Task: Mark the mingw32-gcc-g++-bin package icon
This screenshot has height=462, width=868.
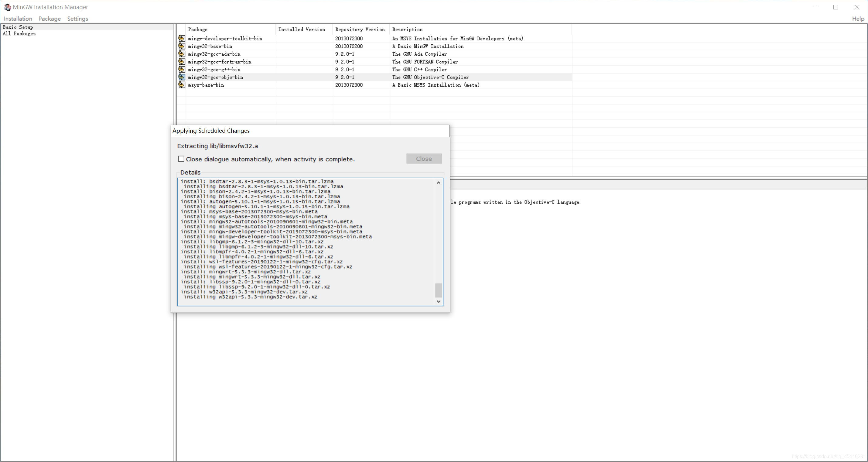Action: coord(182,70)
